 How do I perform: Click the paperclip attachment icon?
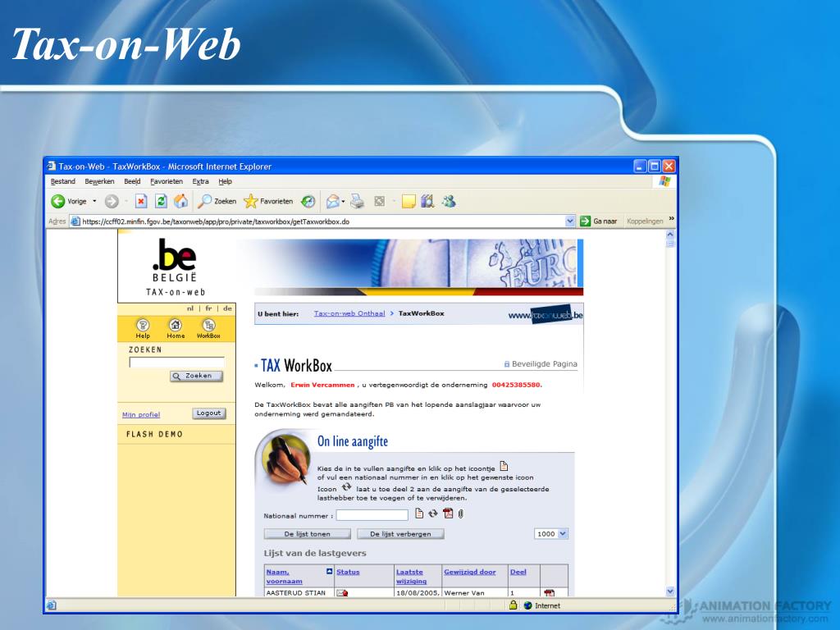click(x=461, y=514)
